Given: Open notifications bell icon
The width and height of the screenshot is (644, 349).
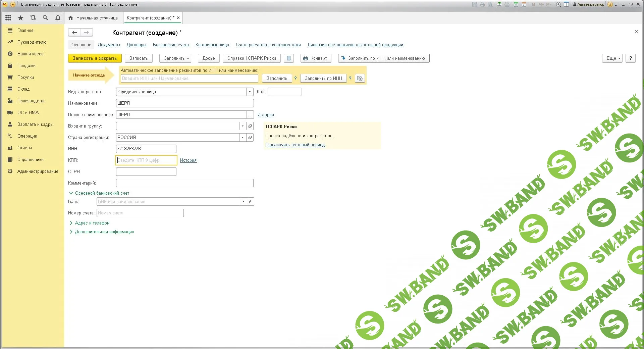Looking at the screenshot, I should pos(58,18).
